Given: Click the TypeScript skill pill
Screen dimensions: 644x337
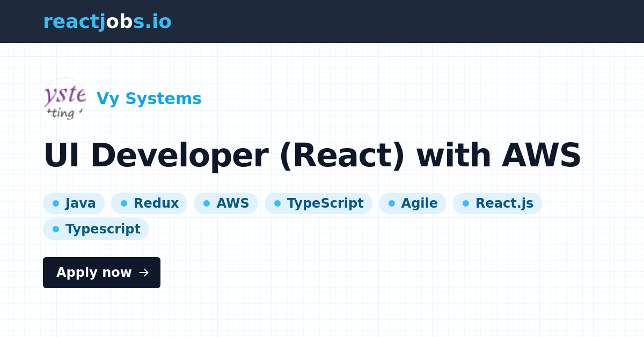Looking at the screenshot, I should (318, 203).
